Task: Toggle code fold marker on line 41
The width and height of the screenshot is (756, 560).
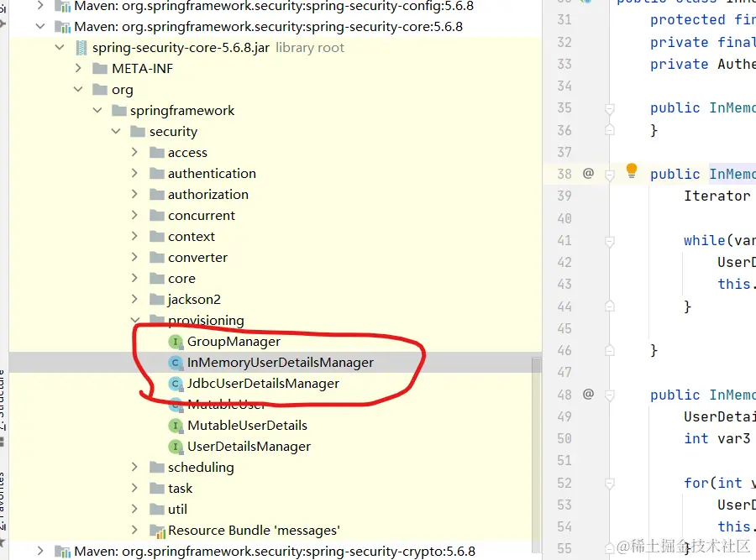Action: point(610,242)
